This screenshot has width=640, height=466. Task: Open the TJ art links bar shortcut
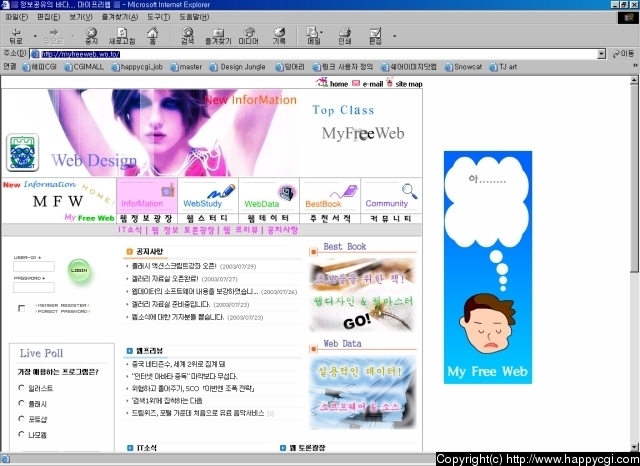(503, 67)
